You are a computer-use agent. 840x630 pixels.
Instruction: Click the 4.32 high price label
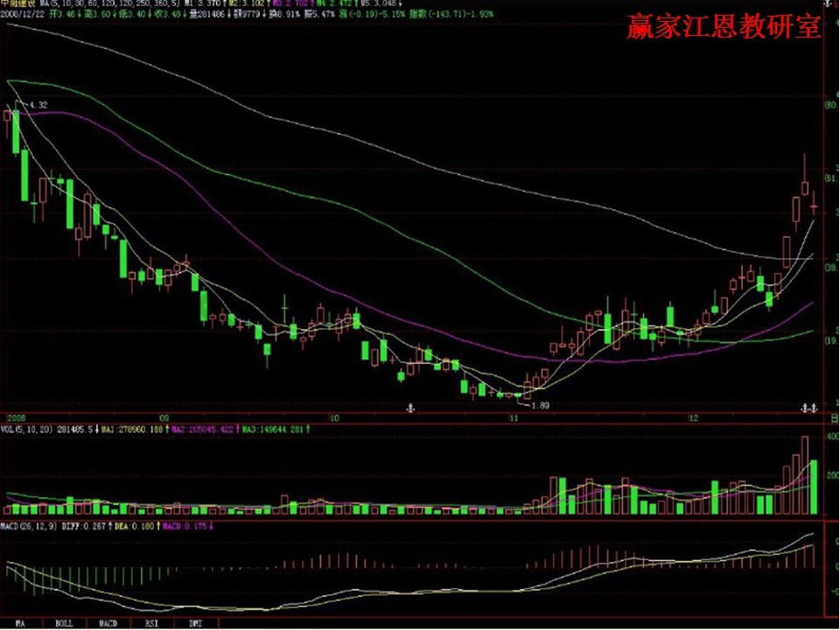pyautogui.click(x=38, y=106)
